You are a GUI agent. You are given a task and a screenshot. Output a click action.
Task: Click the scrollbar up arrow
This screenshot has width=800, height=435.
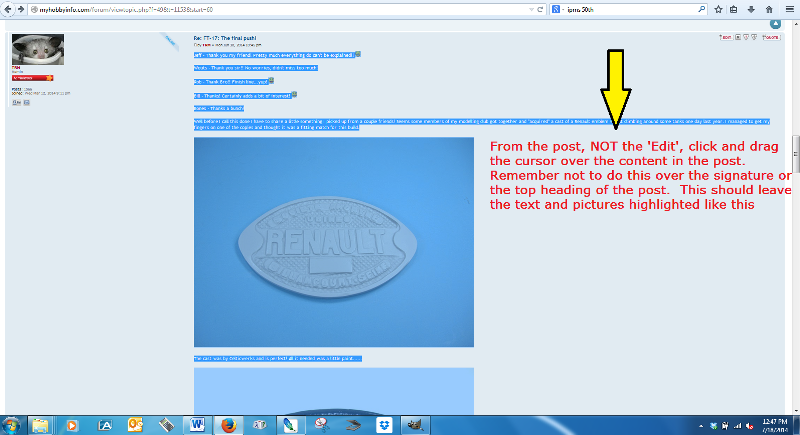tap(795, 24)
